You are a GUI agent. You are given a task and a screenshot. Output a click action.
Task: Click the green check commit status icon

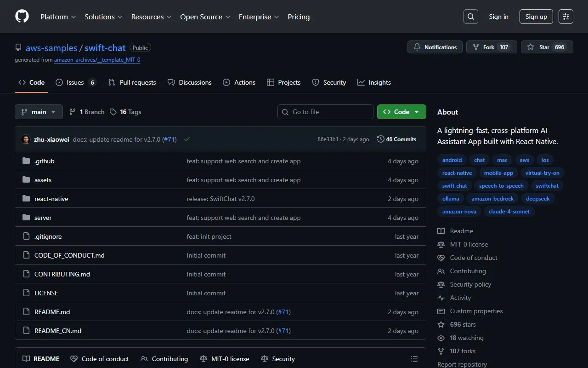(x=187, y=139)
